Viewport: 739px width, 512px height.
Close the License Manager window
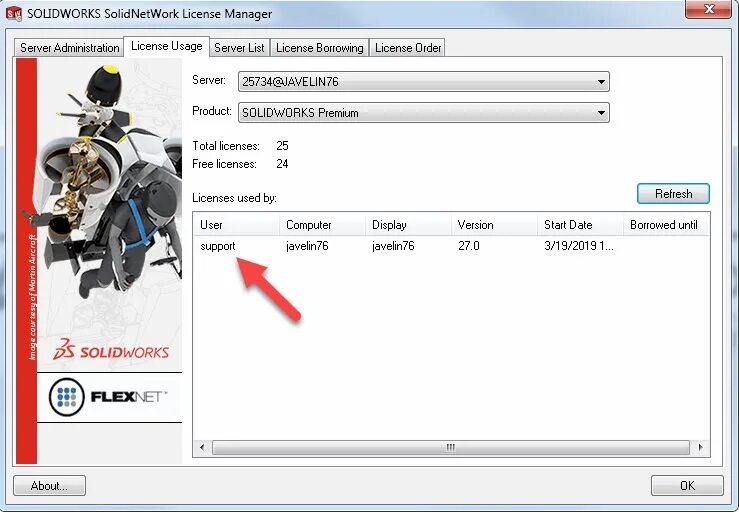708,9
